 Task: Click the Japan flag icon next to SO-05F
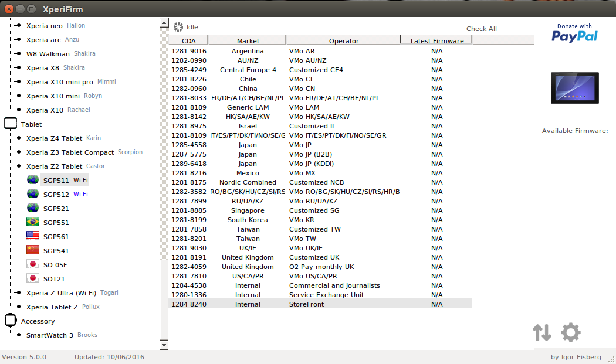point(33,264)
